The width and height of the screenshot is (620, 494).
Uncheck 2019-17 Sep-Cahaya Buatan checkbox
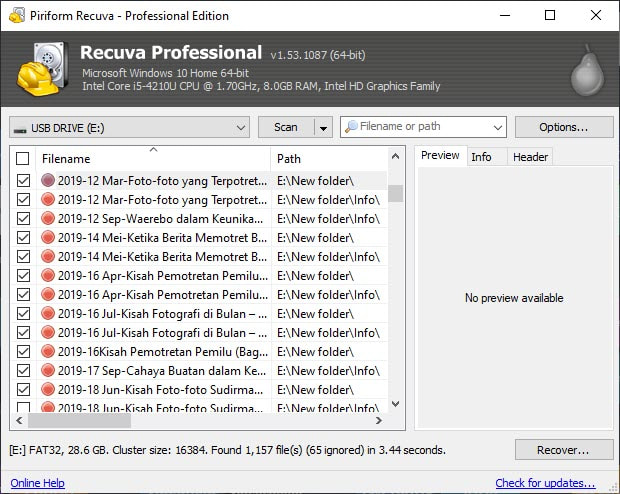click(23, 370)
